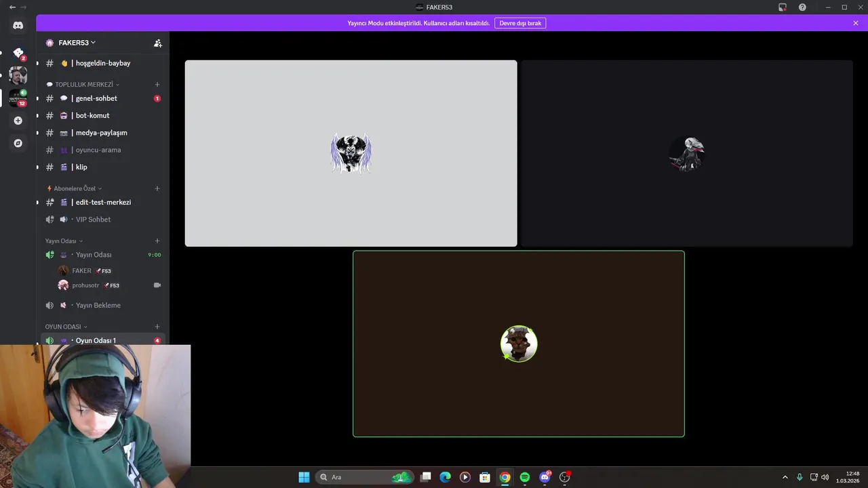Add a server with the plus icon

[x=18, y=121]
